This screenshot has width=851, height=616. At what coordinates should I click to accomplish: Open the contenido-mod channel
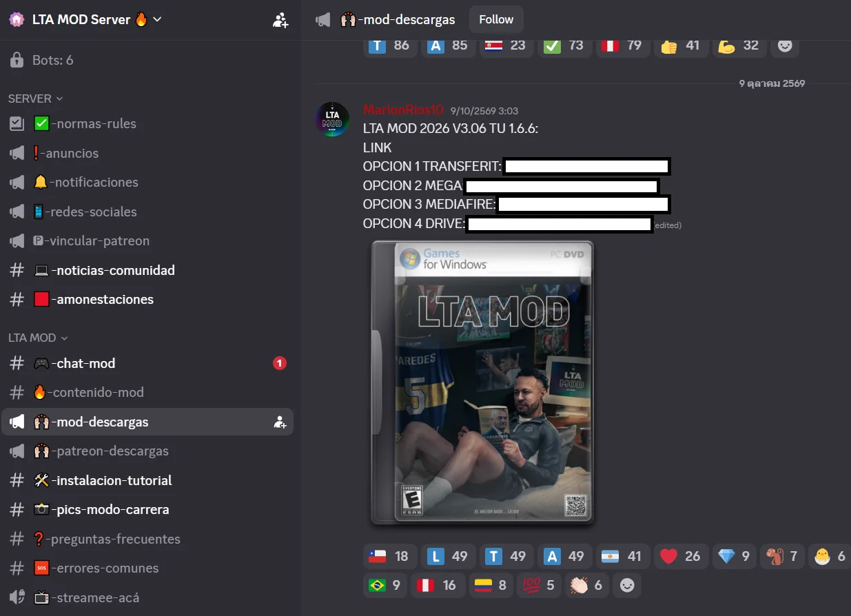coord(147,392)
